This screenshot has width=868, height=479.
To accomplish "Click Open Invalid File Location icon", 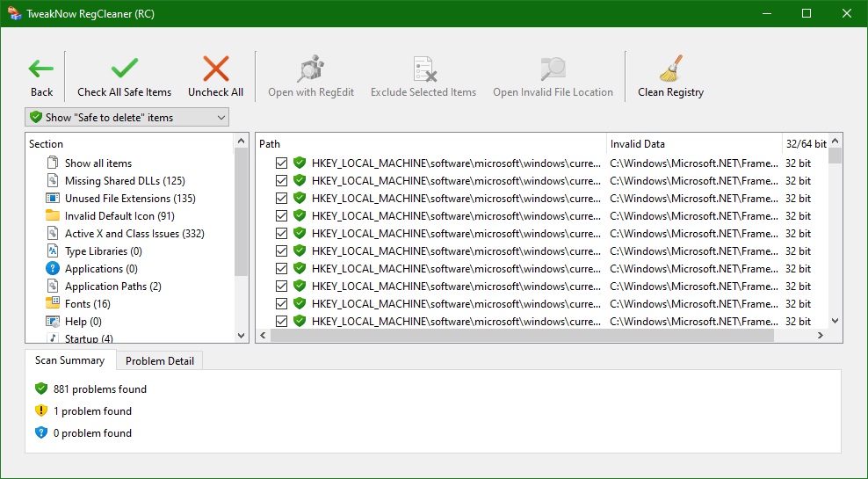I will pyautogui.click(x=553, y=69).
